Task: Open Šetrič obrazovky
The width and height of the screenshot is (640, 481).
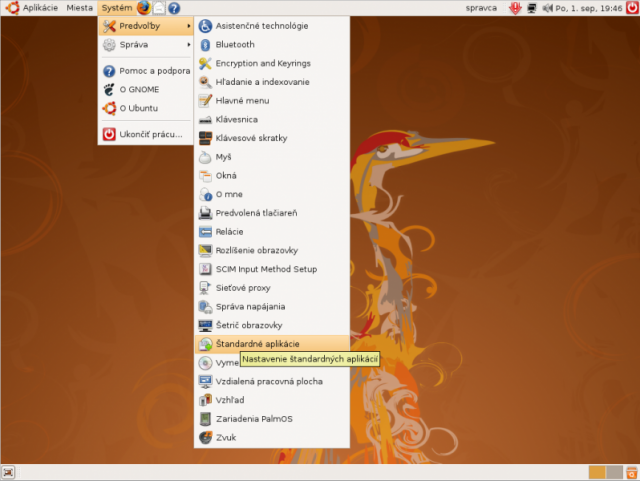Action: (272, 325)
